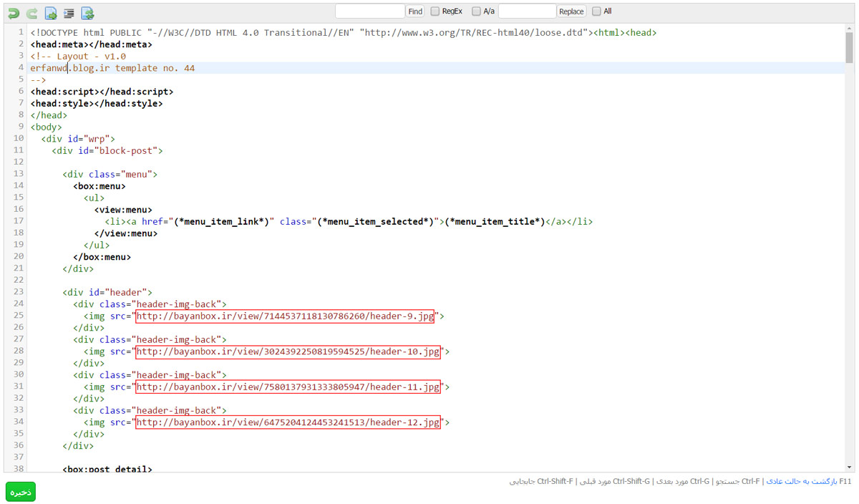Viewport: 859px width, 504px height.
Task: Click the Find button
Action: pyautogui.click(x=415, y=11)
